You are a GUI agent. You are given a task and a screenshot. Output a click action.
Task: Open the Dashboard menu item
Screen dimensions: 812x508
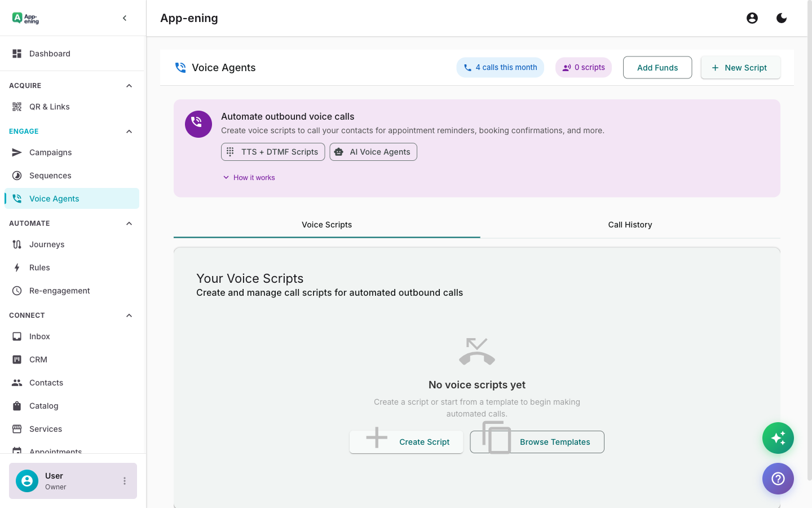[50, 53]
